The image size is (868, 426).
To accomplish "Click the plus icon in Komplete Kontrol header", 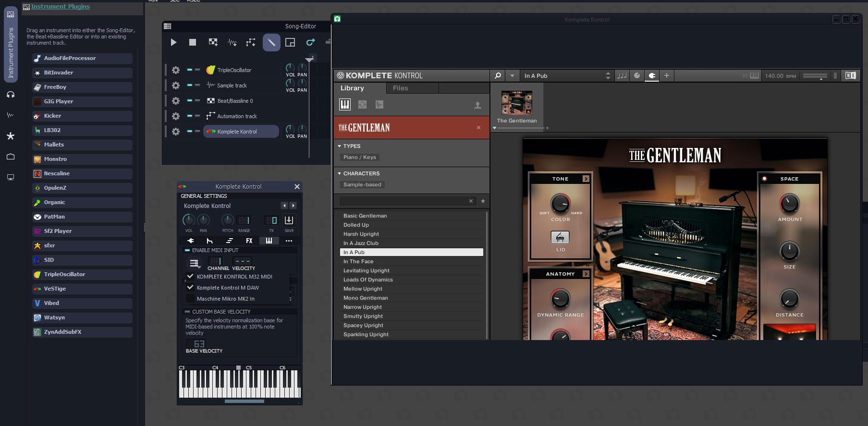I will [x=667, y=75].
